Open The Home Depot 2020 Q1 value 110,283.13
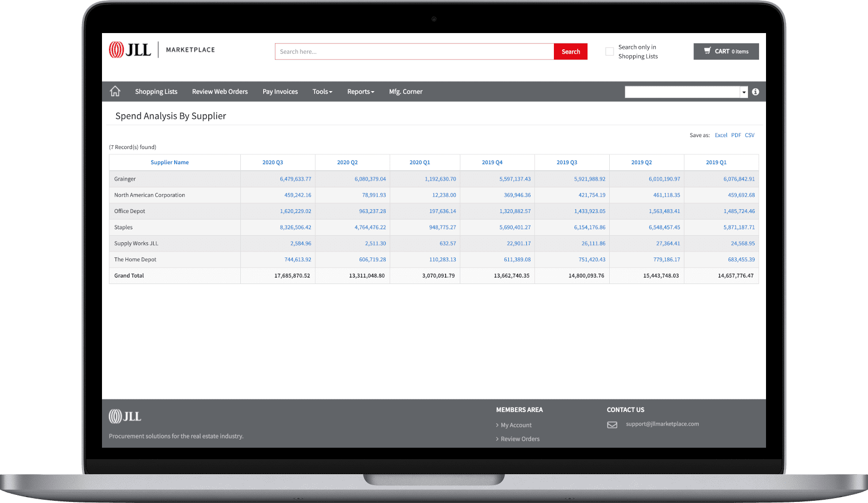868x503 pixels. click(x=443, y=260)
